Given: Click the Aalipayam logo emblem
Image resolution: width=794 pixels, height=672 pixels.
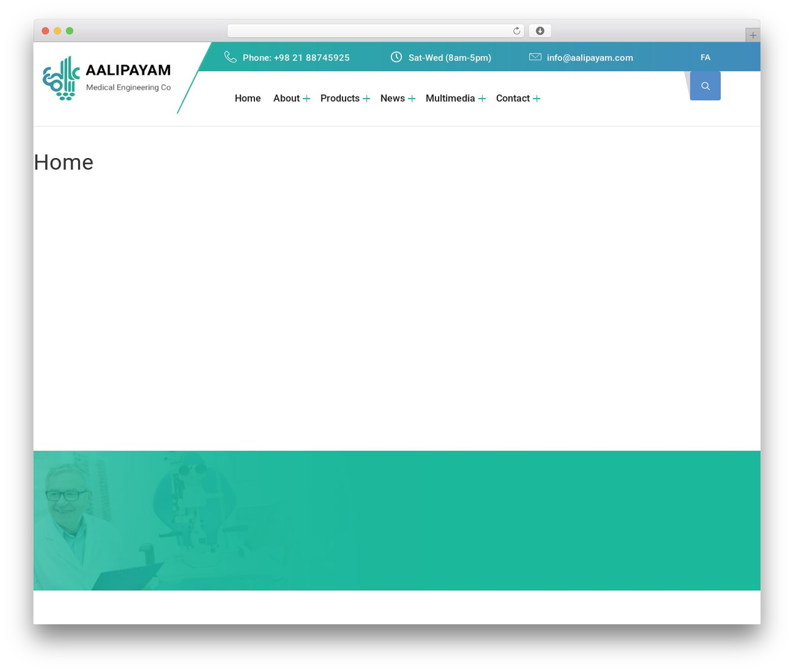Looking at the screenshot, I should coord(61,78).
